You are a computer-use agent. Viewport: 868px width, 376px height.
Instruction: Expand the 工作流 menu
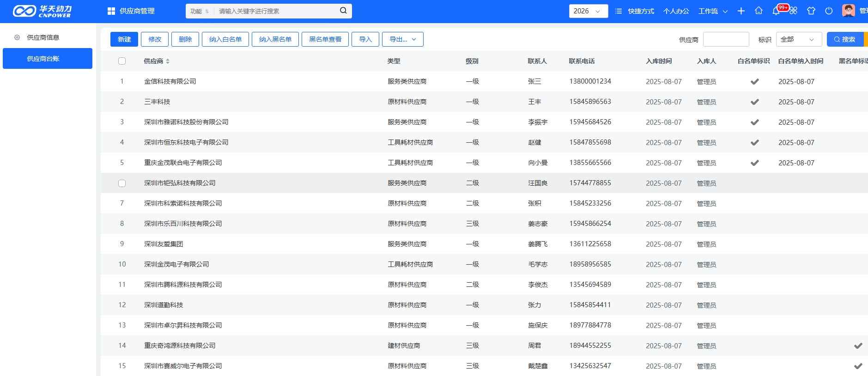[713, 11]
